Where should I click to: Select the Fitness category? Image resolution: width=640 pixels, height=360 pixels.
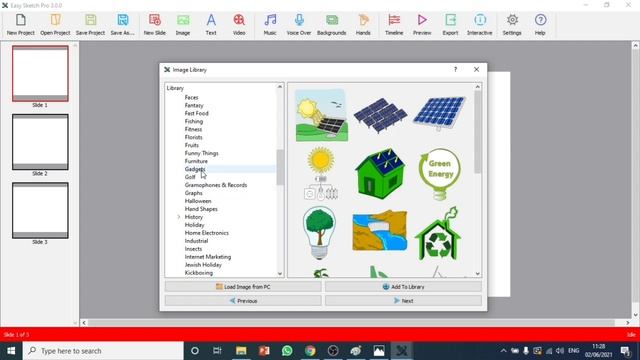pos(193,129)
